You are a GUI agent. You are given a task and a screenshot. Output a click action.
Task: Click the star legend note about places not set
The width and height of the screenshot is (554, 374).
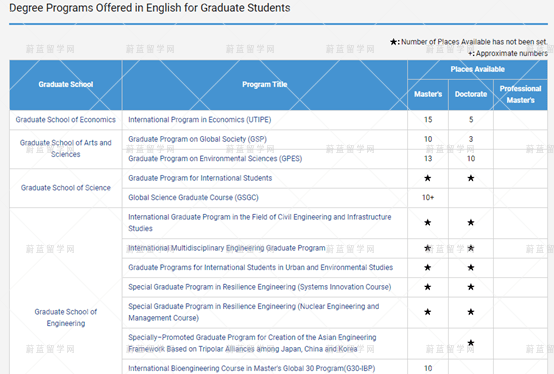469,42
